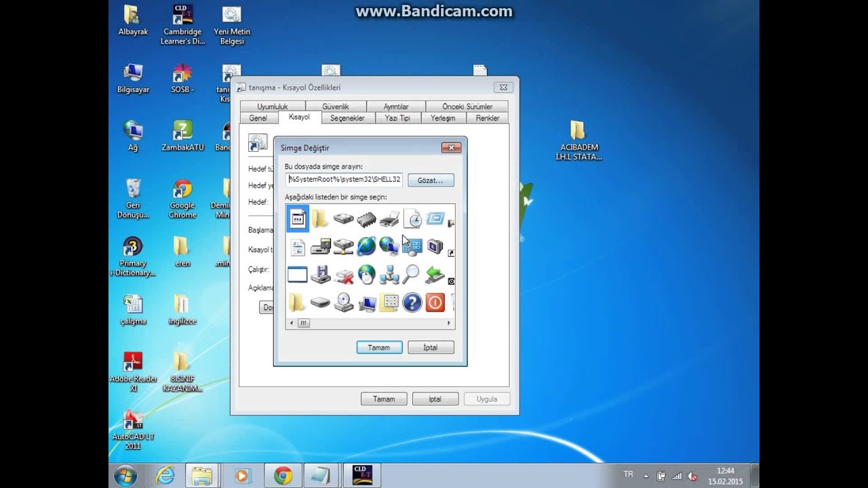Select the yellow folder with grid icon
868x488 pixels.
pyautogui.click(x=389, y=303)
